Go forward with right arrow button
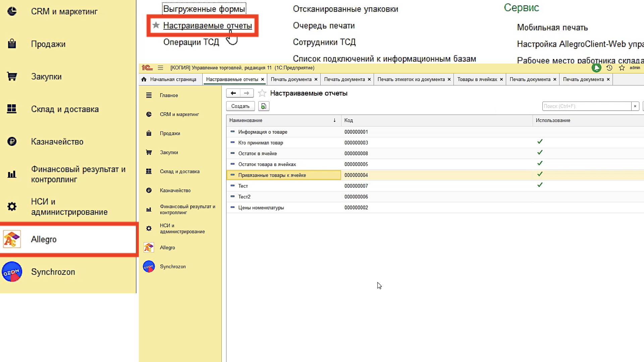644x362 pixels. [247, 93]
